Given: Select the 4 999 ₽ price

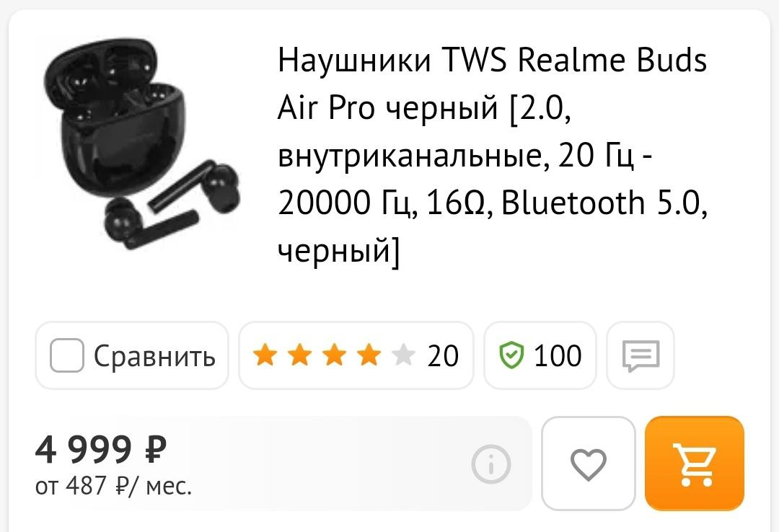Looking at the screenshot, I should point(101,449).
